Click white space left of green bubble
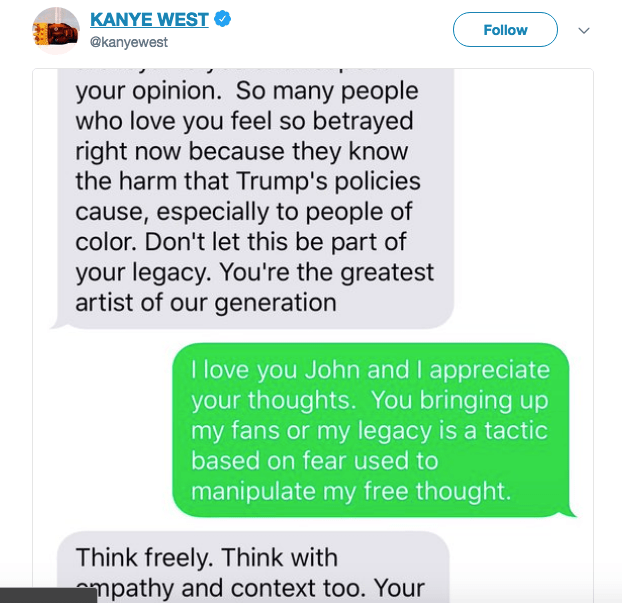622x603 pixels. tap(102, 430)
